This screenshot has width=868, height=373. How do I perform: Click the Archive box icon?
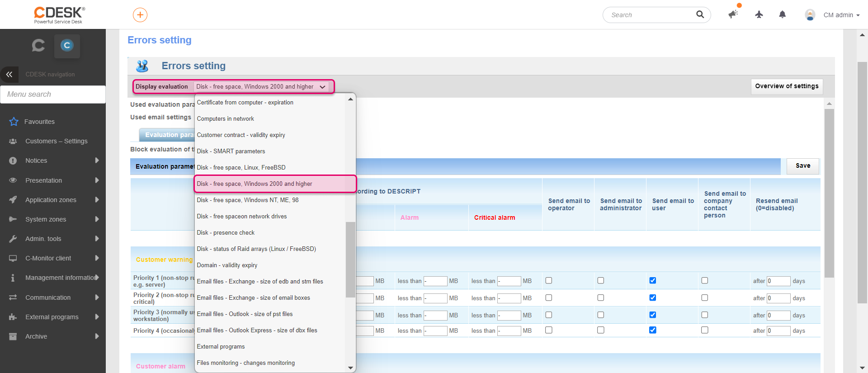(x=13, y=336)
